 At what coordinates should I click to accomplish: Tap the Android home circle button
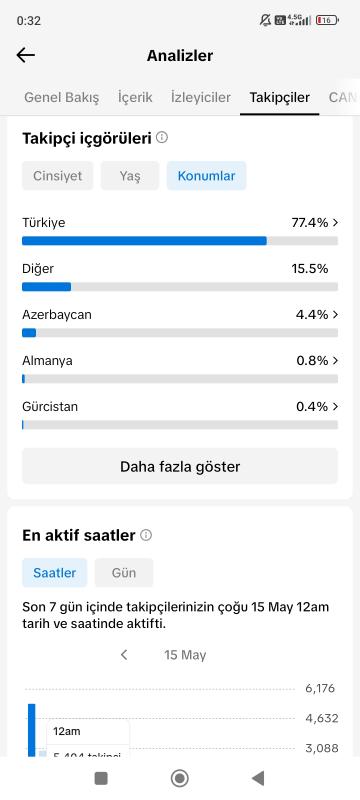179,778
